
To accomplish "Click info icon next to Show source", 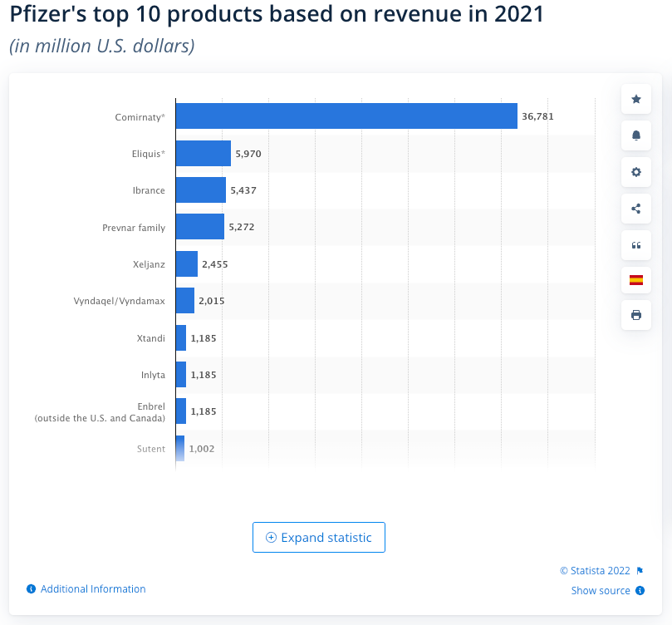I will tap(640, 590).
